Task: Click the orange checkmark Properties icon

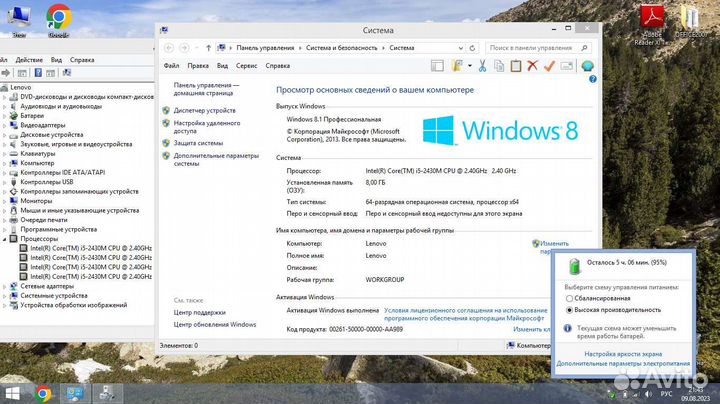Action: pos(549,66)
